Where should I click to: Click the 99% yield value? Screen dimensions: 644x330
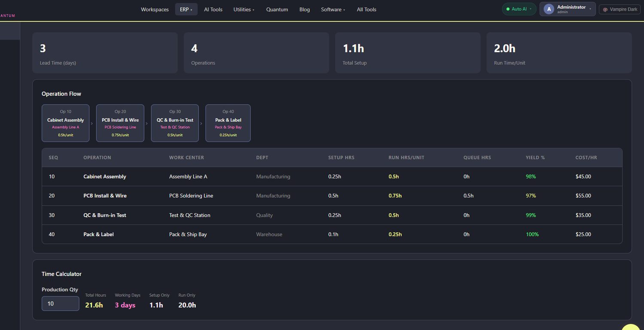tap(531, 215)
